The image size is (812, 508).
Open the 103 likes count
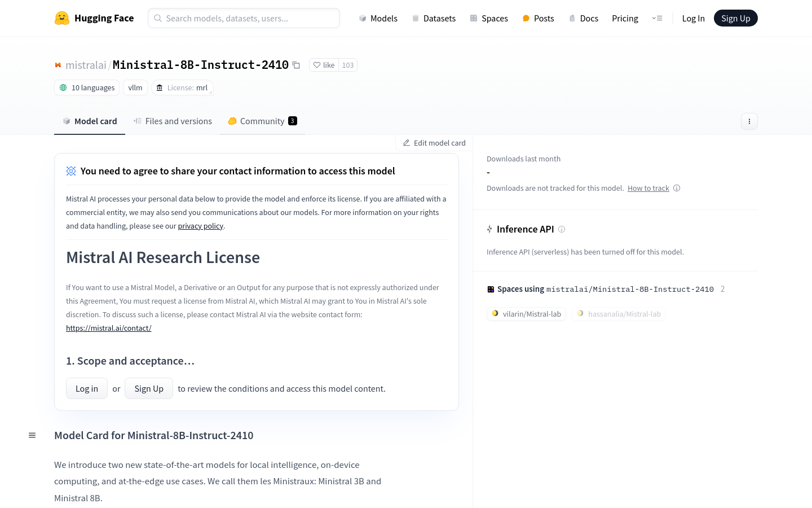348,65
